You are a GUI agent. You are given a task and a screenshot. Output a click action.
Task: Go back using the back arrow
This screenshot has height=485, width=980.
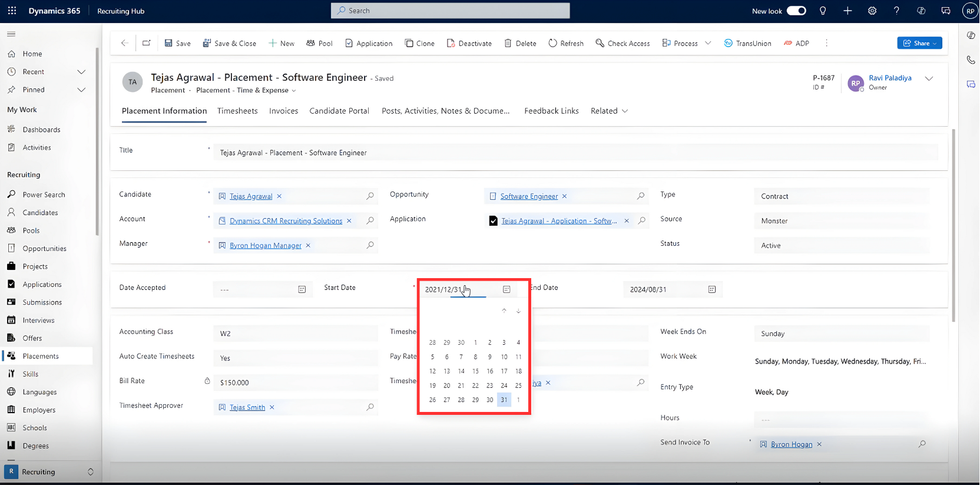click(x=124, y=43)
